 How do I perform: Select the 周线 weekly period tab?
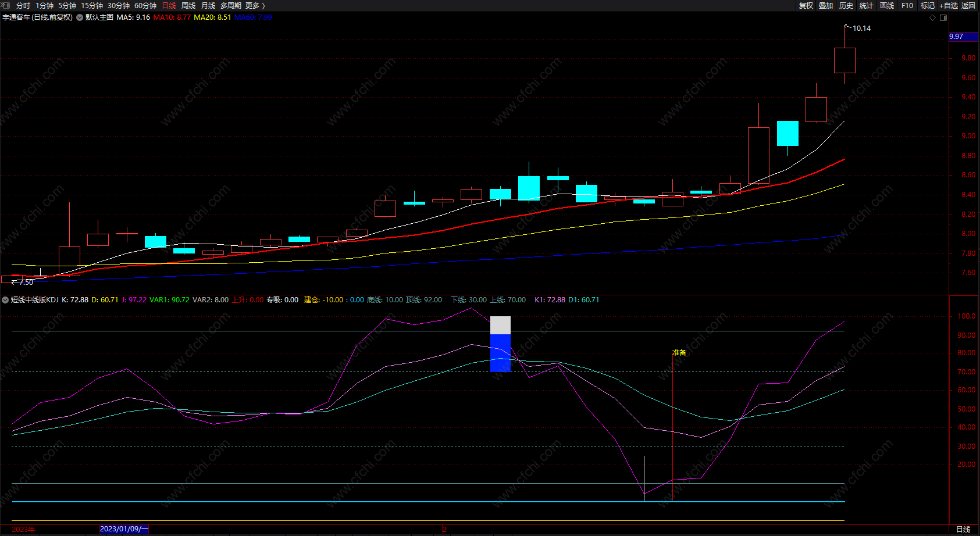point(188,5)
